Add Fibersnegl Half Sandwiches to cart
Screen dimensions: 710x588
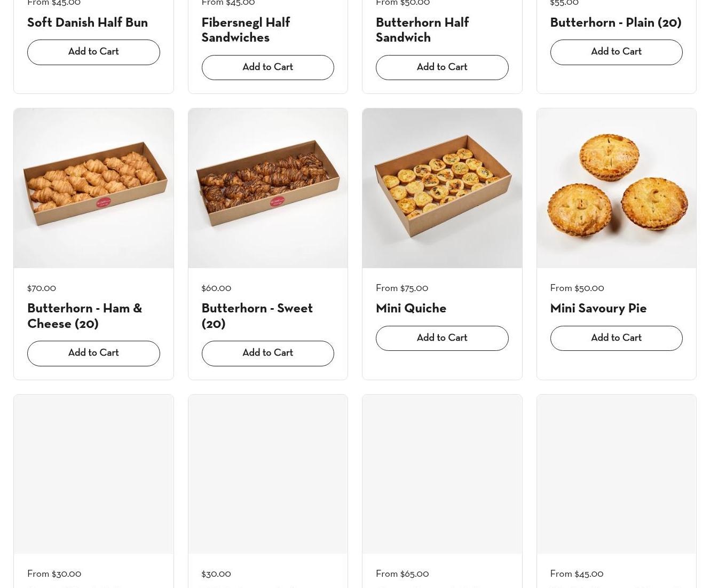tap(267, 67)
